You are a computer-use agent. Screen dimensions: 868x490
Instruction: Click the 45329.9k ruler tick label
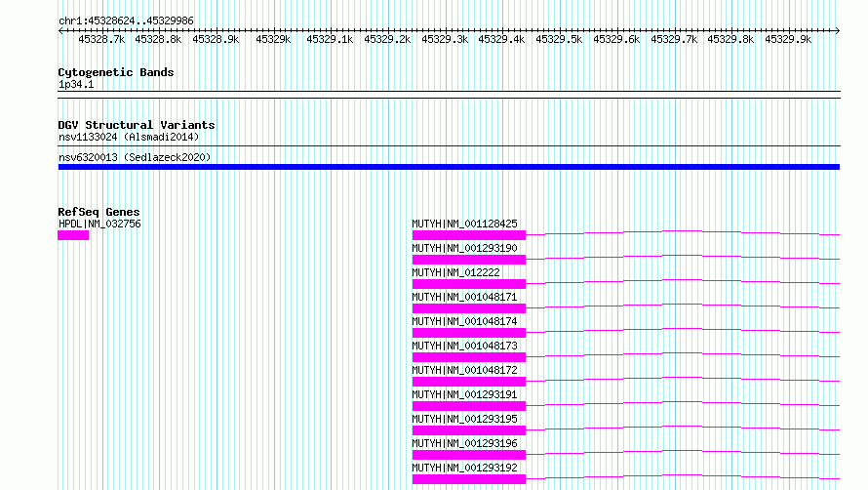point(788,39)
